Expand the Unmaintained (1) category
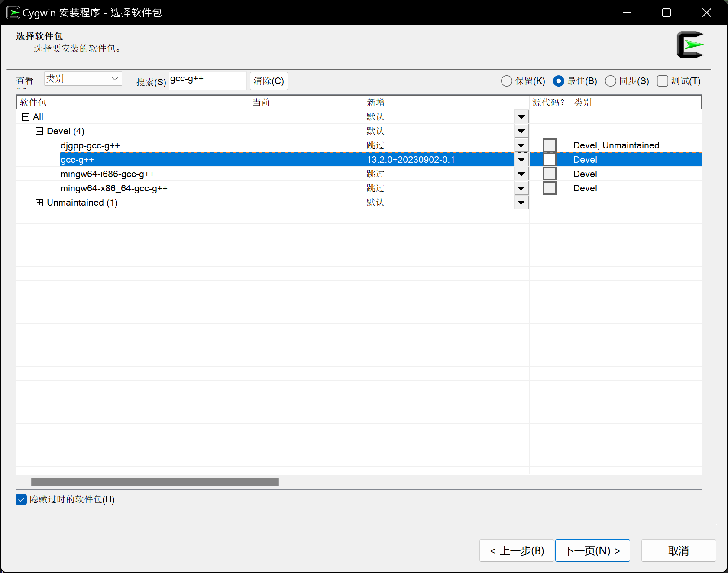Viewport: 728px width, 573px height. (x=39, y=203)
